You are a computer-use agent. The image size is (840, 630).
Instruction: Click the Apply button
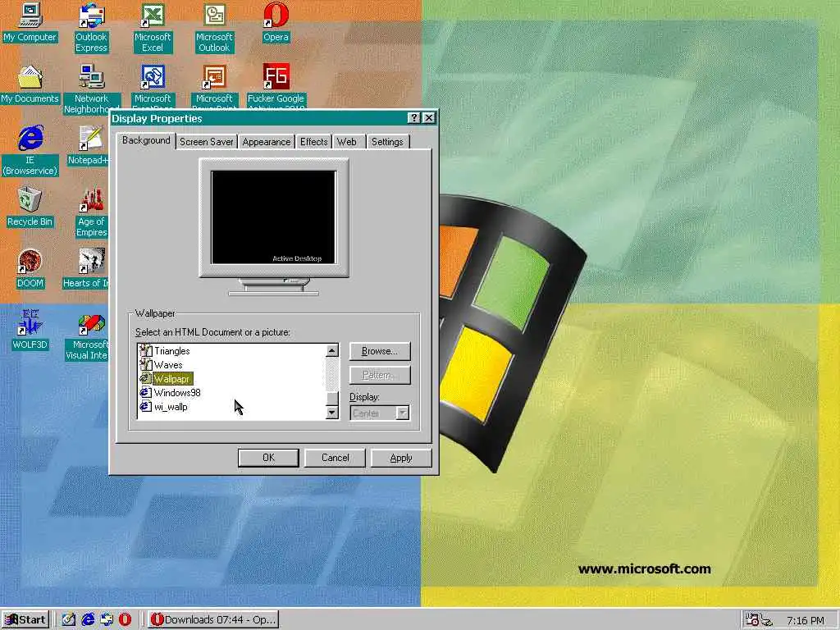(x=401, y=458)
